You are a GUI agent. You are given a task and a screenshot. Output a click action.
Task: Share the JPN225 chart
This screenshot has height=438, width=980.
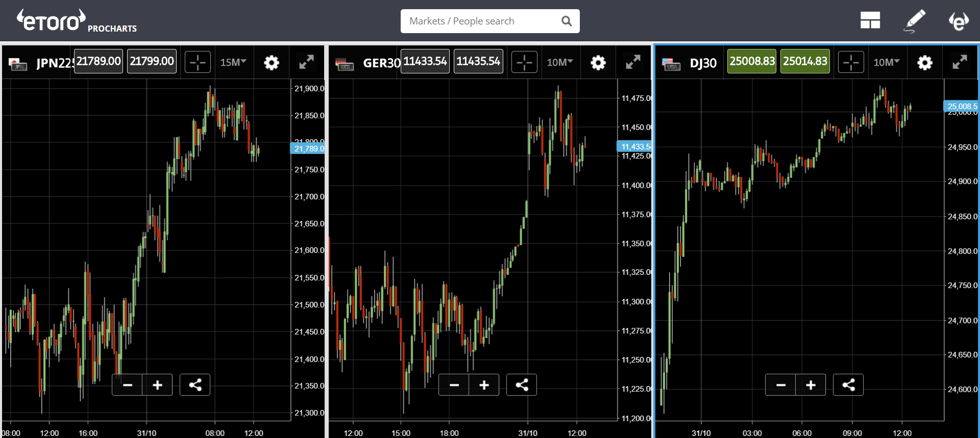coord(195,385)
